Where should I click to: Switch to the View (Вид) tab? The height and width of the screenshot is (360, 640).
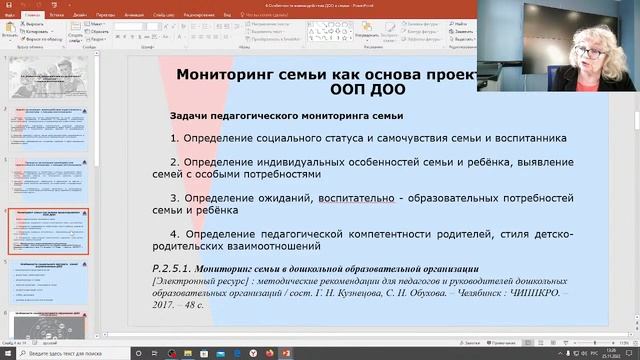227,15
